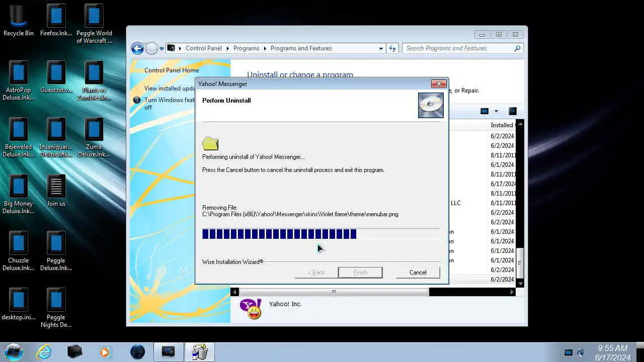Click the volume icon in system tray
644x362 pixels.
(x=581, y=352)
